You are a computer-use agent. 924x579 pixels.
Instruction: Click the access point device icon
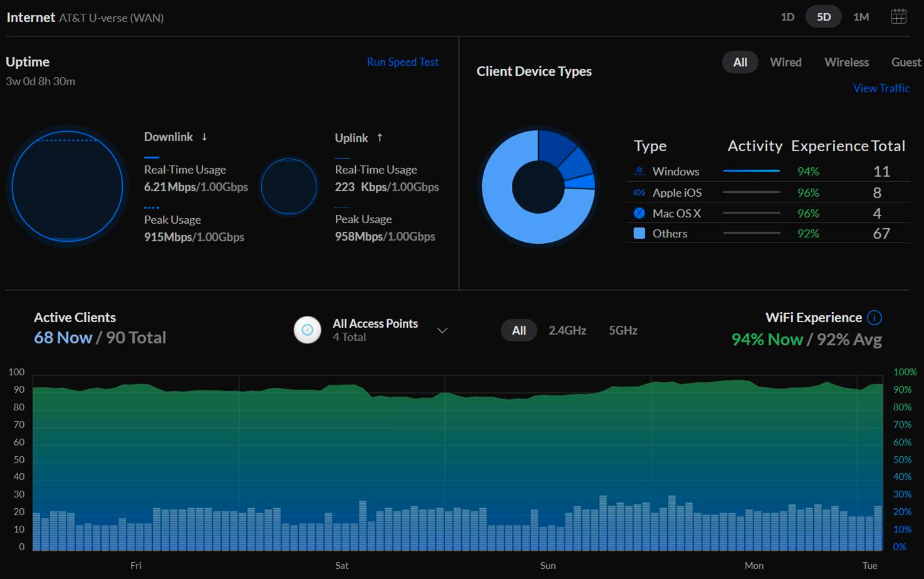pos(308,330)
